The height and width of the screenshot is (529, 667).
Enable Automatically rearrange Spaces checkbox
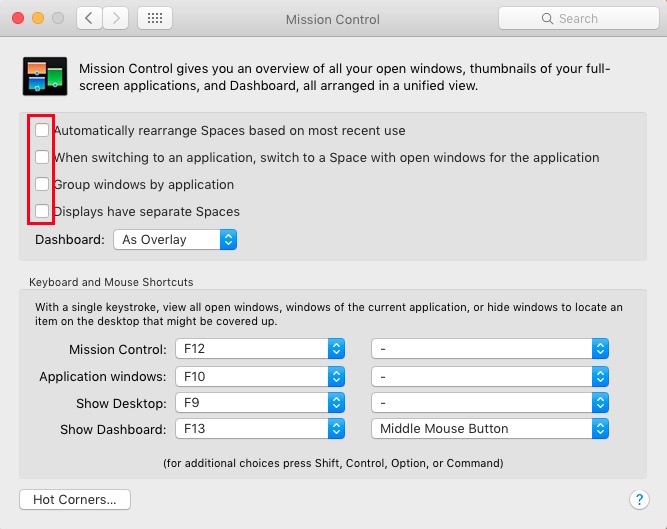[42, 130]
